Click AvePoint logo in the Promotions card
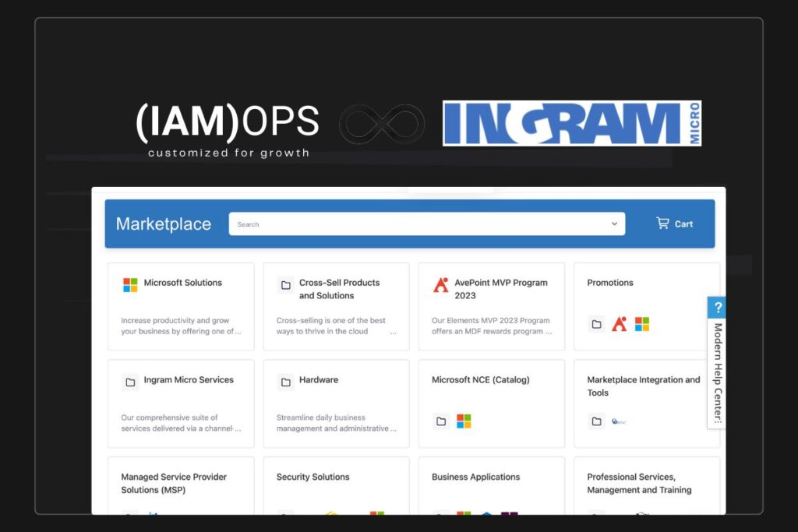The image size is (798, 532). coord(620,324)
